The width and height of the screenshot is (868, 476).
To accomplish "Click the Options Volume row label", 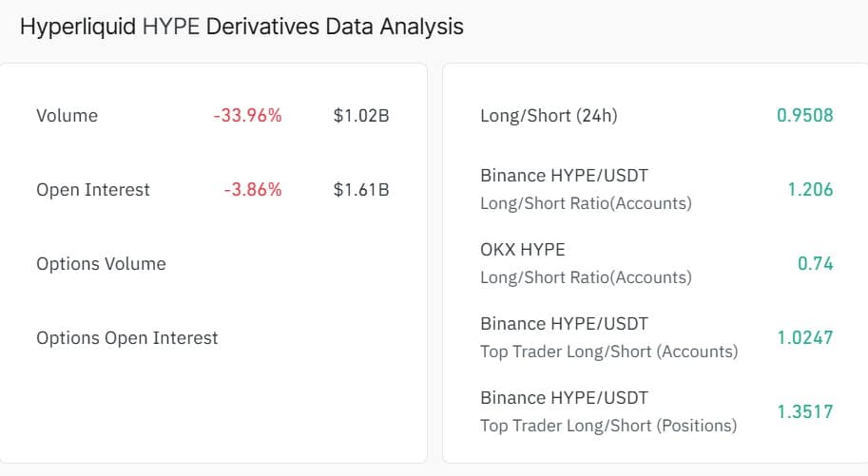I will tap(101, 264).
